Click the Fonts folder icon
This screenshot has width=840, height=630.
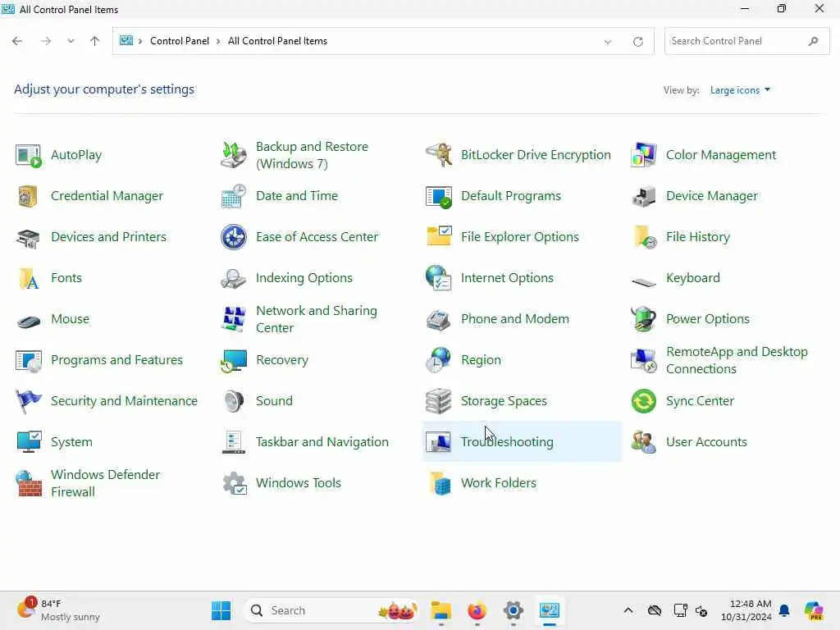click(28, 278)
